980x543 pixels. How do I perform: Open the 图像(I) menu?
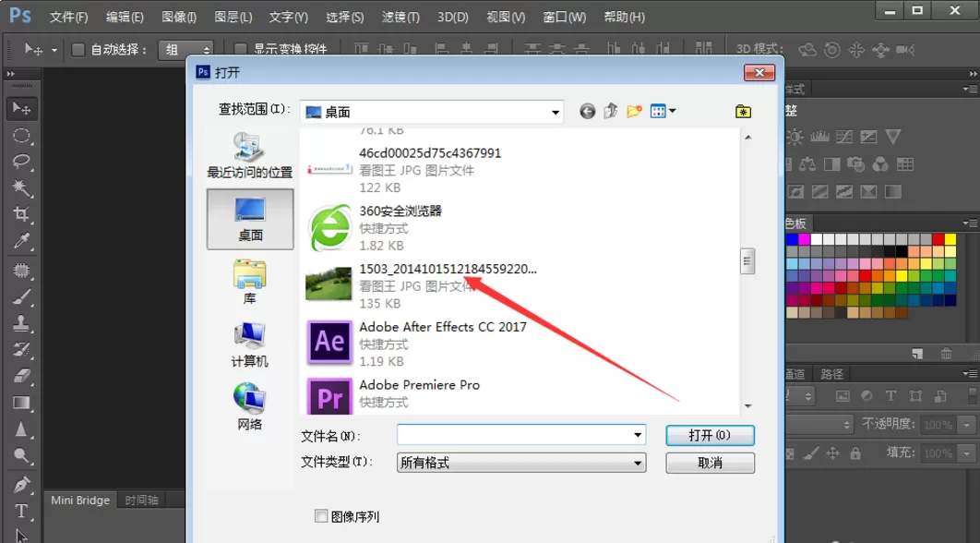[x=179, y=17]
